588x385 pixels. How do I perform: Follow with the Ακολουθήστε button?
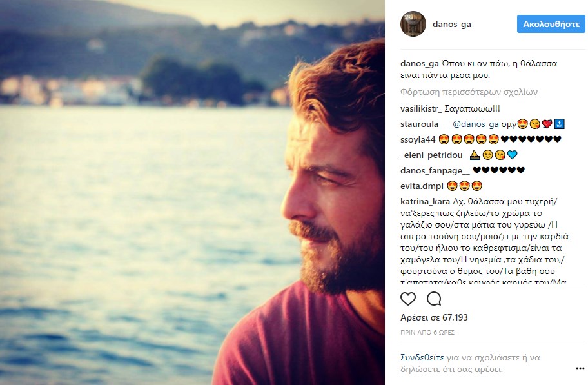tap(551, 24)
